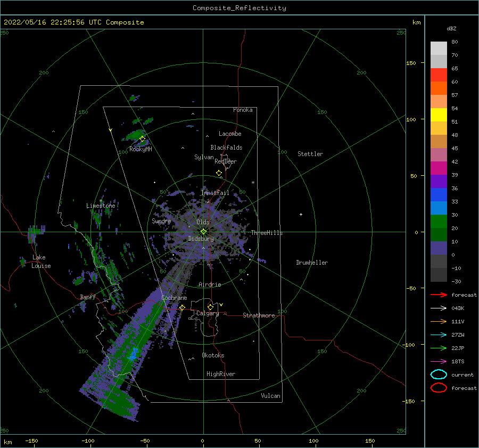Click the Lacombe city label
Image resolution: width=479 pixels, height=448 pixels.
pyautogui.click(x=230, y=134)
